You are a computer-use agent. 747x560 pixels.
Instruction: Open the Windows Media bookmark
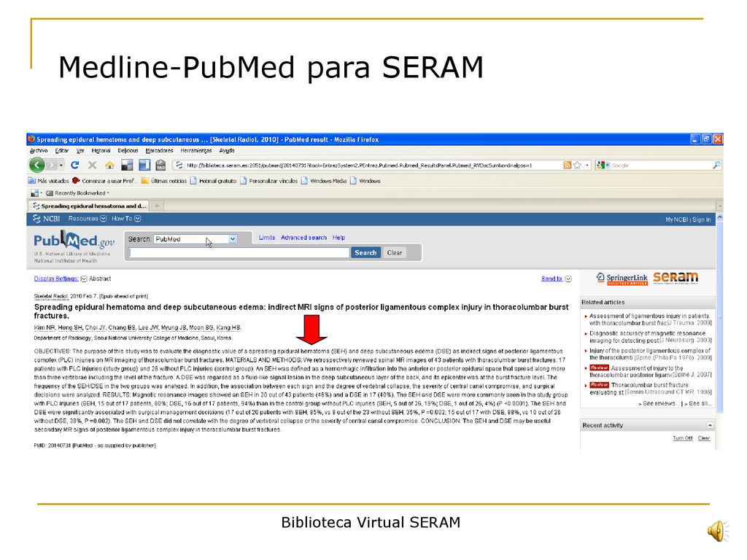(x=324, y=181)
